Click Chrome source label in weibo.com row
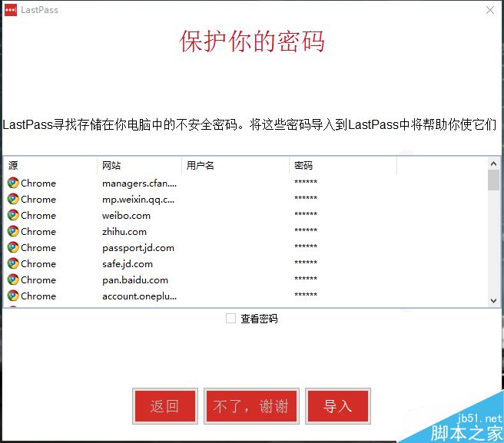This screenshot has height=443, width=504. (38, 216)
